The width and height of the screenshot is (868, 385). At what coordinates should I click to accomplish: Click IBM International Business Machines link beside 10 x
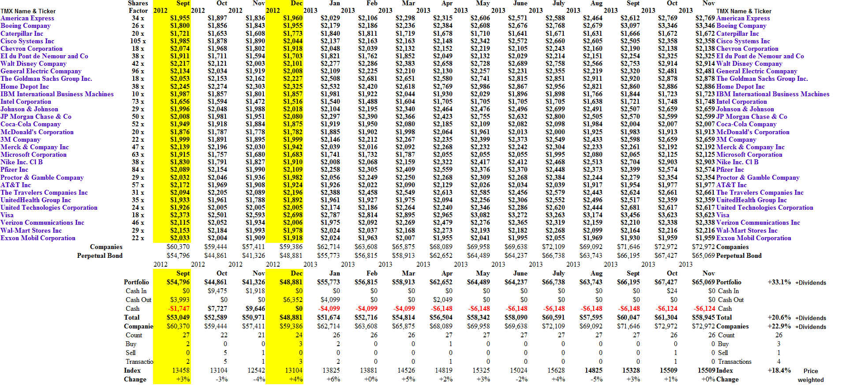click(57, 94)
